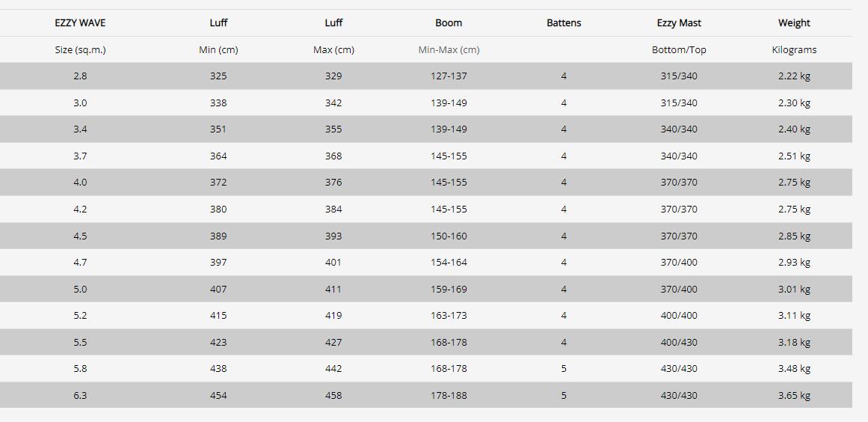This screenshot has width=868, height=422.
Task: Click the 6.3 sail size cell
Action: click(80, 395)
